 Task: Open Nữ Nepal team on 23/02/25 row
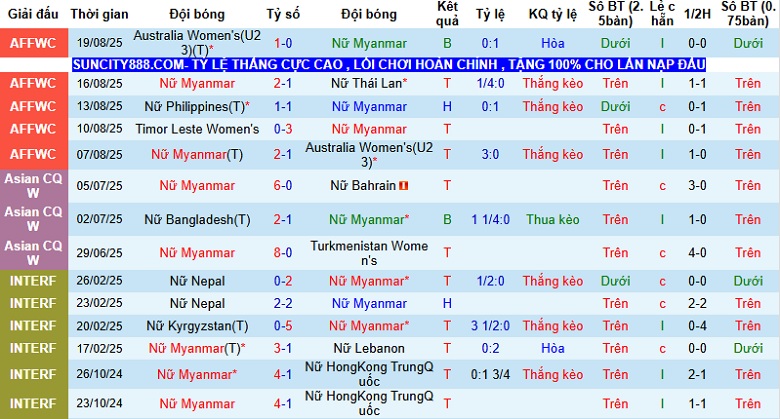point(197,304)
